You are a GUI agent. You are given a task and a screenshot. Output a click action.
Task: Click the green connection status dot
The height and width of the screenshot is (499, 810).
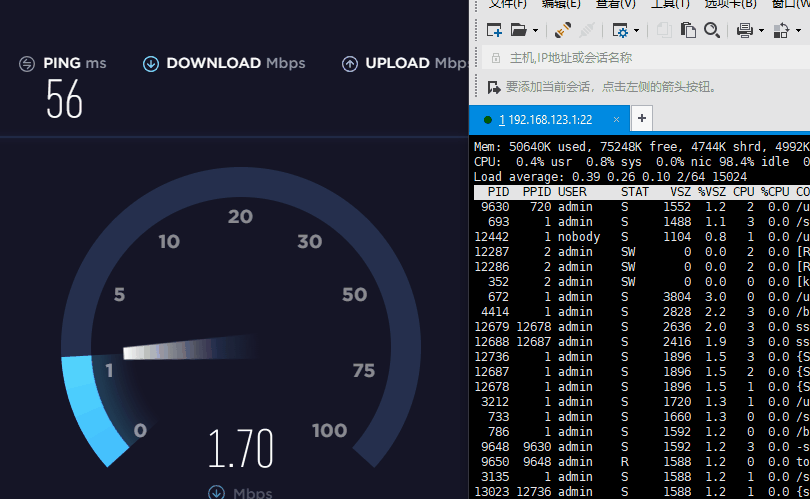[x=487, y=120]
